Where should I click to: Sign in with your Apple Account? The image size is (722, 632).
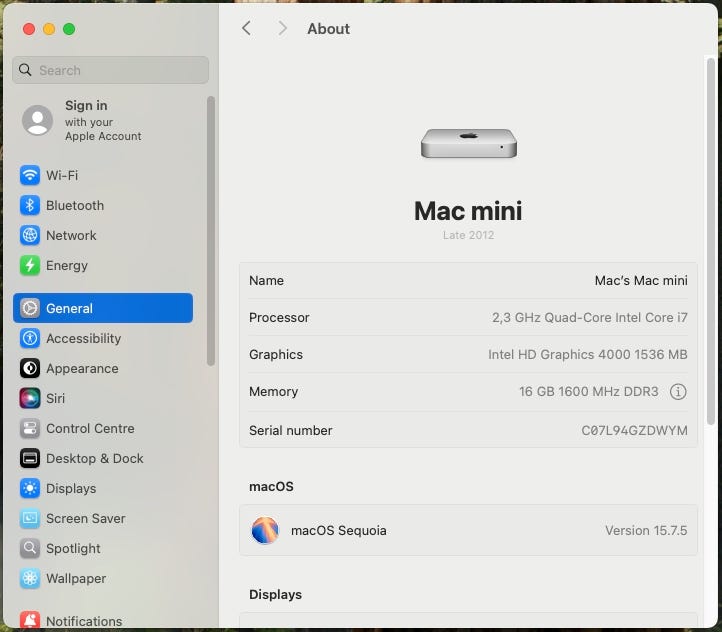click(103, 121)
